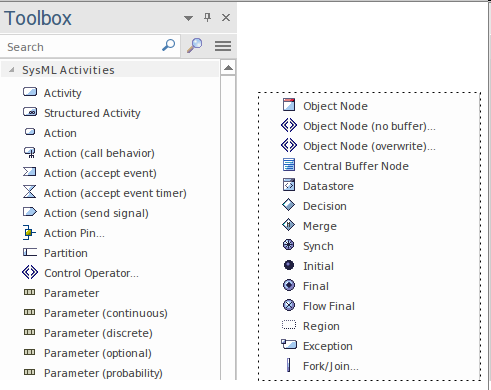Focus the Search input field
The width and height of the screenshot is (491, 390).
pyautogui.click(x=83, y=47)
